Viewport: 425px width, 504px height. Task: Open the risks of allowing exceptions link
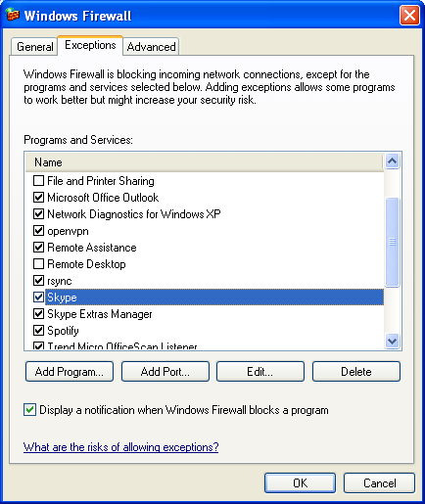coord(120,447)
